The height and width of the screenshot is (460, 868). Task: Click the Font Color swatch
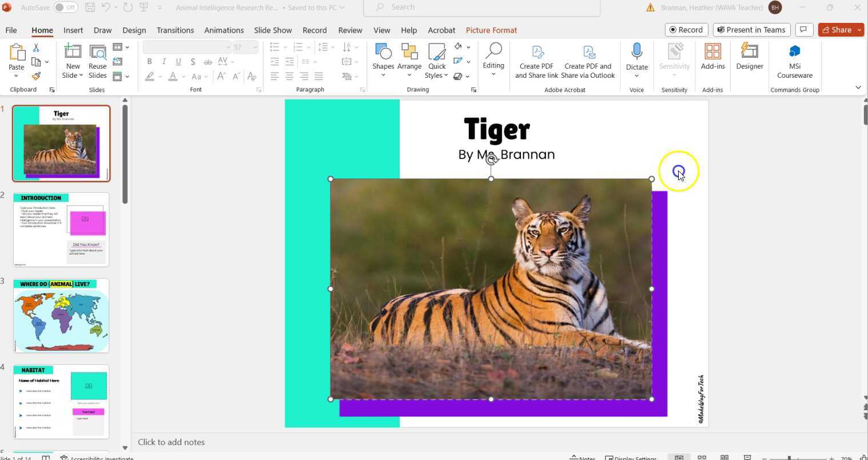coord(173,76)
